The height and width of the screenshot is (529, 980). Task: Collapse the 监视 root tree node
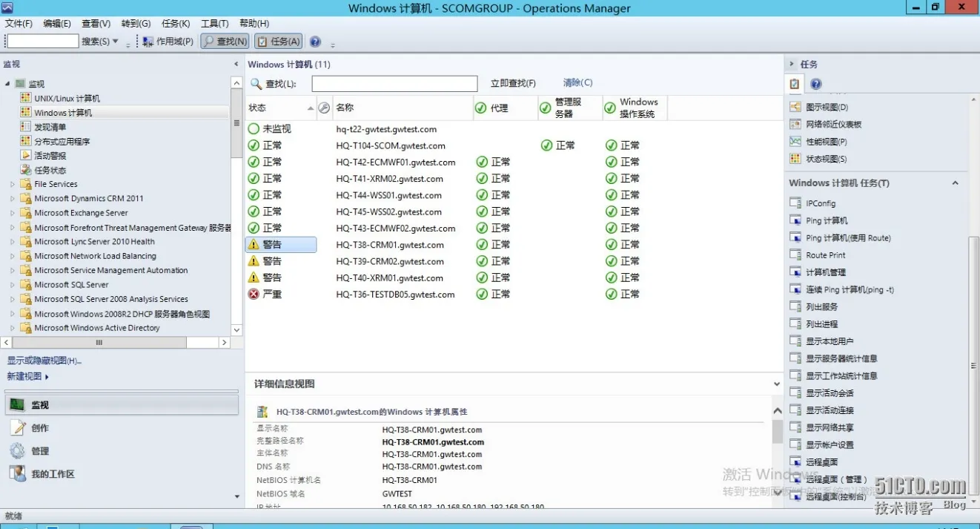[7, 84]
